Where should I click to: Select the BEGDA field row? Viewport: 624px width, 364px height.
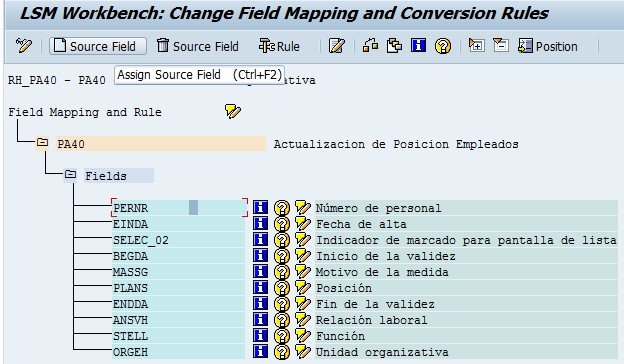179,256
